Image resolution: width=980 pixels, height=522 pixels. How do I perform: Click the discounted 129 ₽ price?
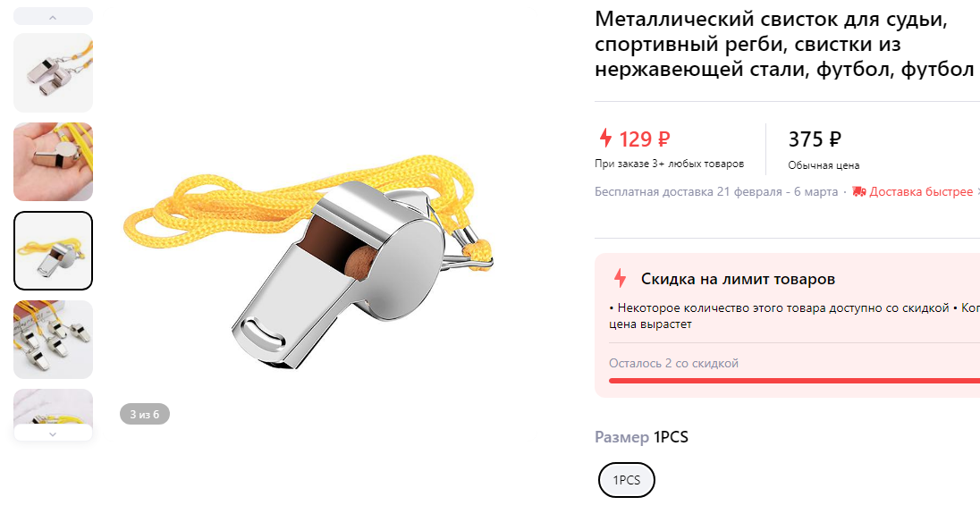645,139
